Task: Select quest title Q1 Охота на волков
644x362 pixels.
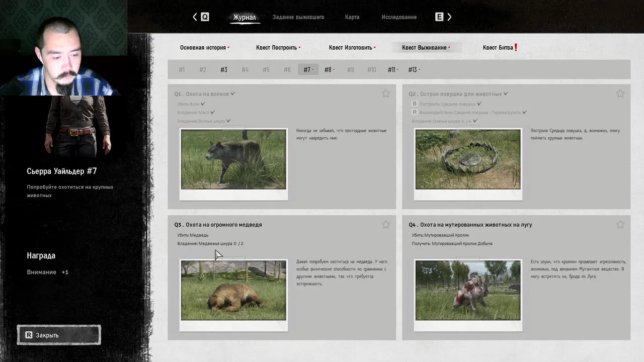Action: point(202,94)
